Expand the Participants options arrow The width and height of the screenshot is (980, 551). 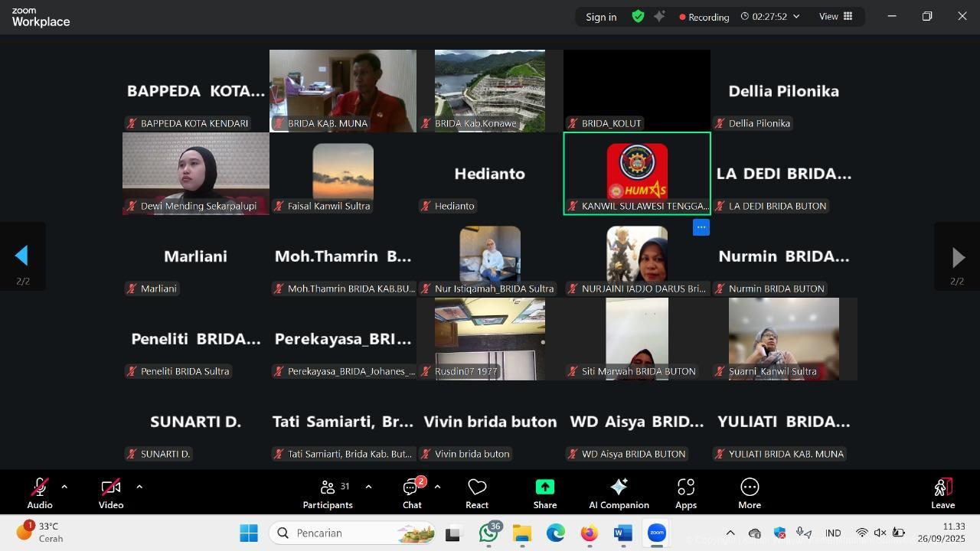tap(368, 487)
